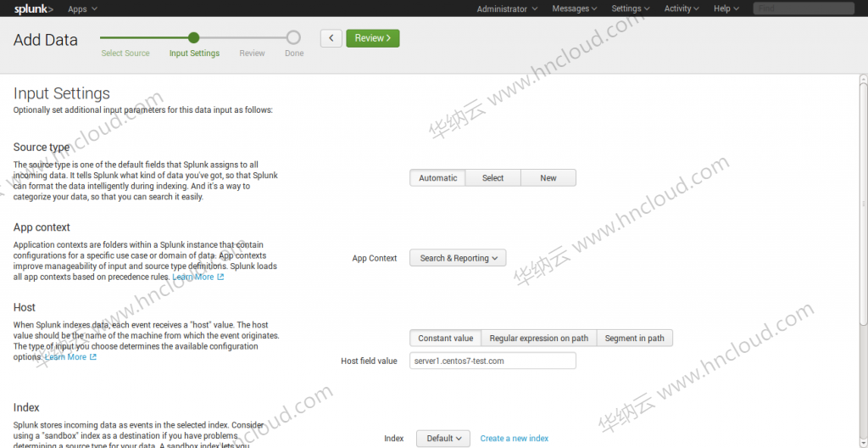Click the Input Settings progress marker dot
The width and height of the screenshot is (868, 448).
[x=193, y=37]
